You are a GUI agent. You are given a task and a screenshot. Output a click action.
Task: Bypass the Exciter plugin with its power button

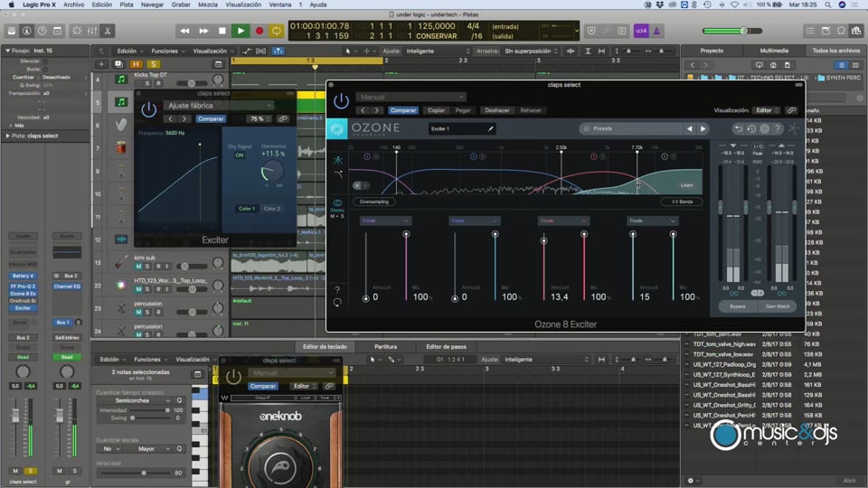coord(148,109)
